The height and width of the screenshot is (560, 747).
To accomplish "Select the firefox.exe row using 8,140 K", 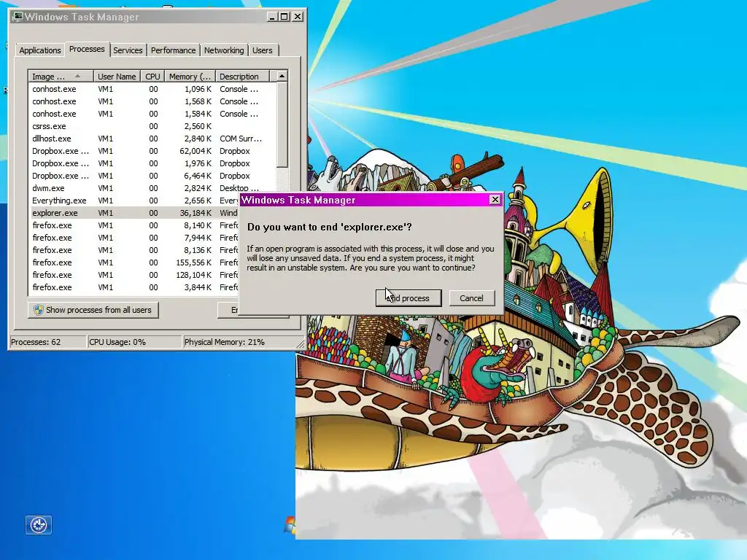I will [x=134, y=225].
